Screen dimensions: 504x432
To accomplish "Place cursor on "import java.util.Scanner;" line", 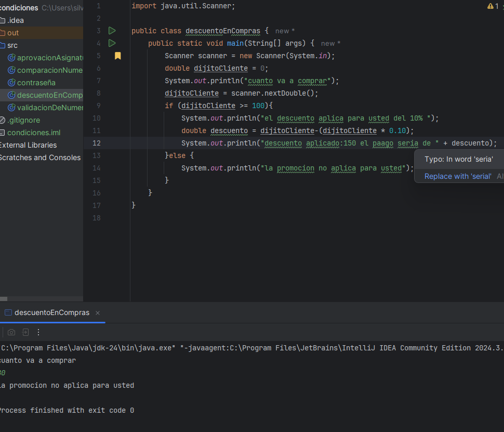I will coord(183,6).
